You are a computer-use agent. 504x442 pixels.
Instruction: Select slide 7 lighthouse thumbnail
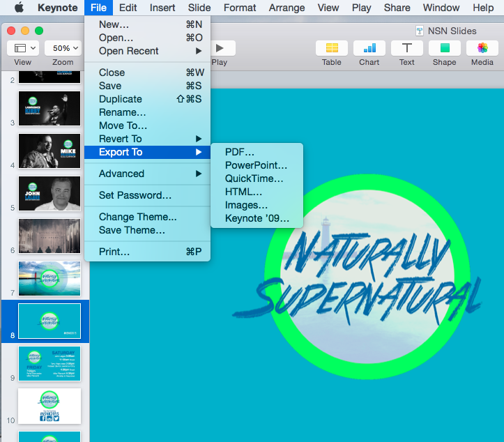click(x=49, y=278)
